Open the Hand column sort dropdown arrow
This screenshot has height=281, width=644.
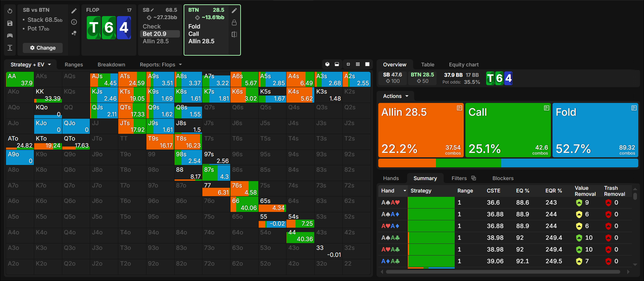point(405,191)
